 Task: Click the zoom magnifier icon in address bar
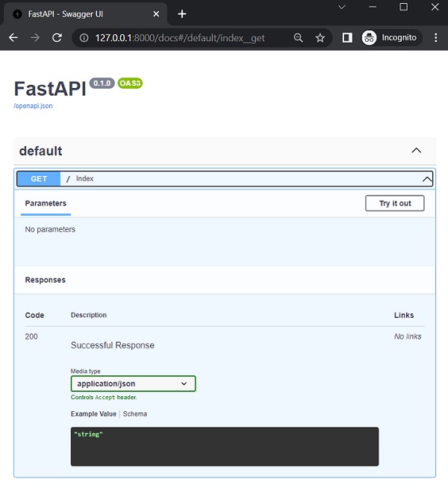pos(299,38)
